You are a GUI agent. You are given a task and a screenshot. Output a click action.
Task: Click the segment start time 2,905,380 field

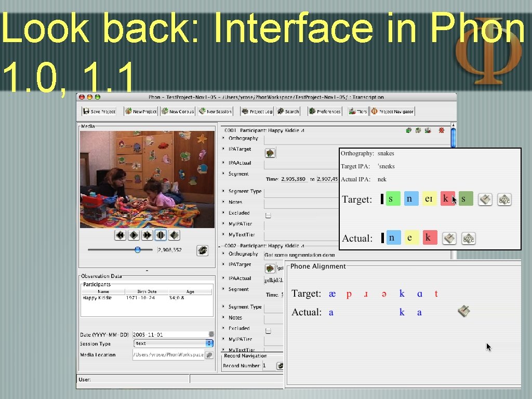pyautogui.click(x=293, y=179)
